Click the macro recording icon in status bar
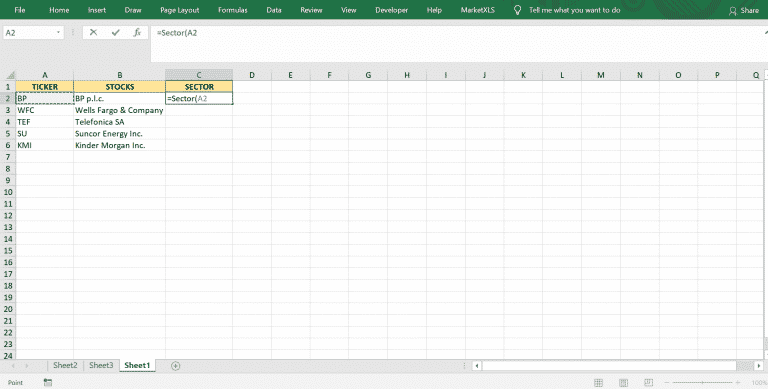This screenshot has height=389, width=768. pos(48,382)
